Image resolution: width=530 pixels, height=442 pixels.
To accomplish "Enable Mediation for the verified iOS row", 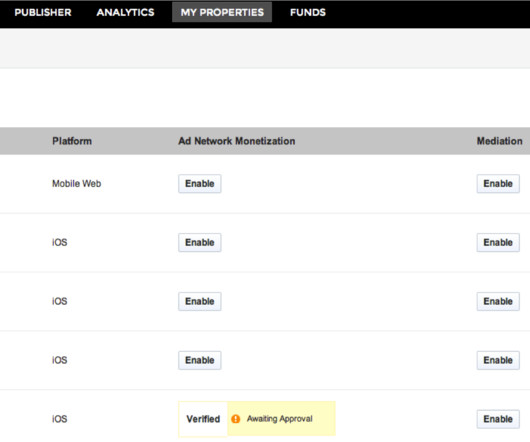I will point(498,419).
